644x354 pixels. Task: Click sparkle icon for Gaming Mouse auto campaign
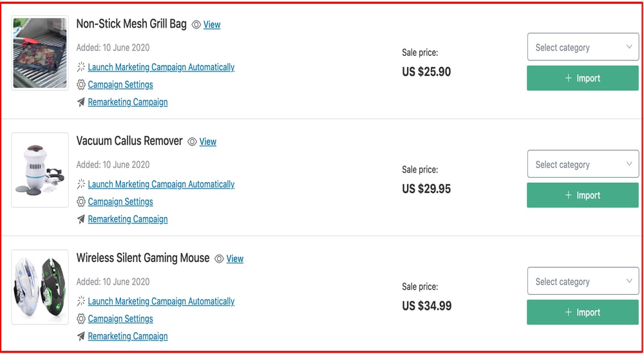tap(81, 301)
